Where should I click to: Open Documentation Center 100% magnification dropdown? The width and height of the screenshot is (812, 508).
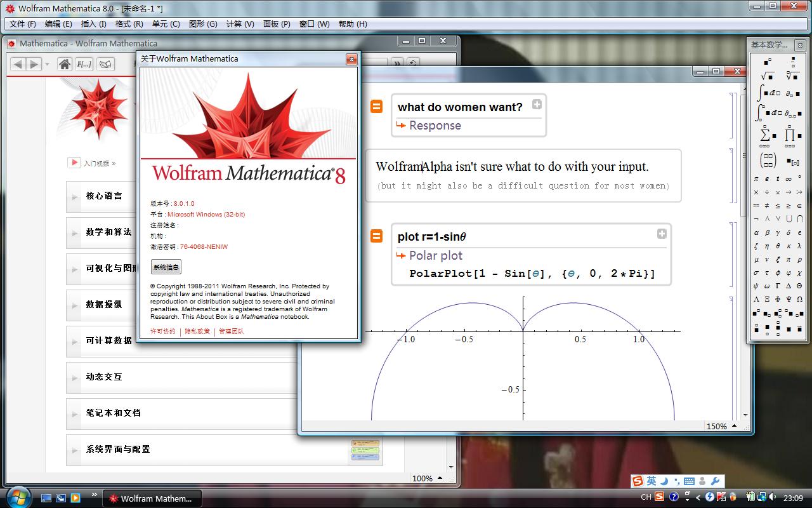(427, 478)
